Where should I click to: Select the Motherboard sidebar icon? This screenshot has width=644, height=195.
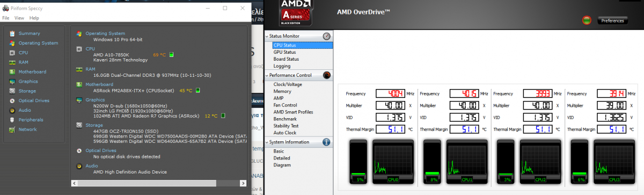[12, 72]
